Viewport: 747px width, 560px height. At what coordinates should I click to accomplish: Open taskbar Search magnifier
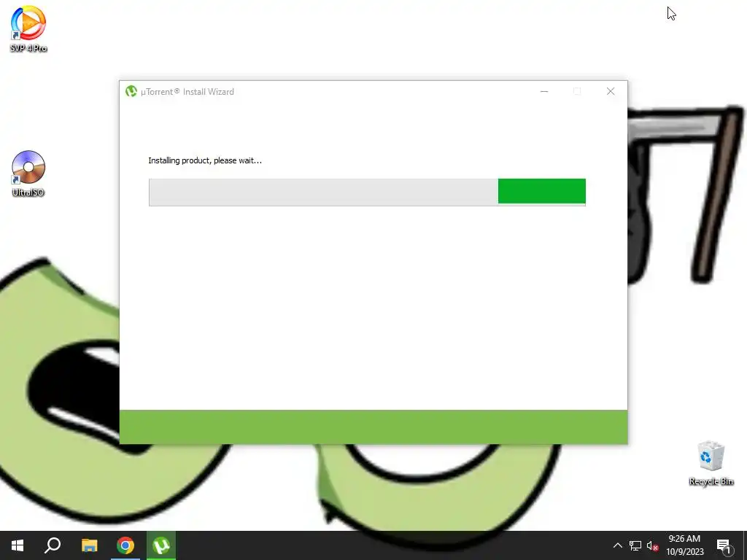[x=53, y=545]
